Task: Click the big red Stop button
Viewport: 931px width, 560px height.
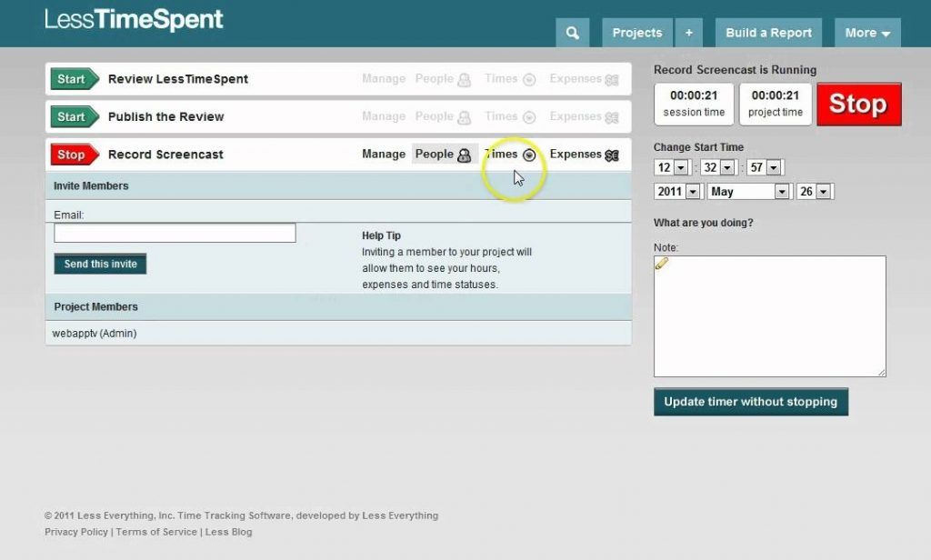Action: click(x=858, y=105)
